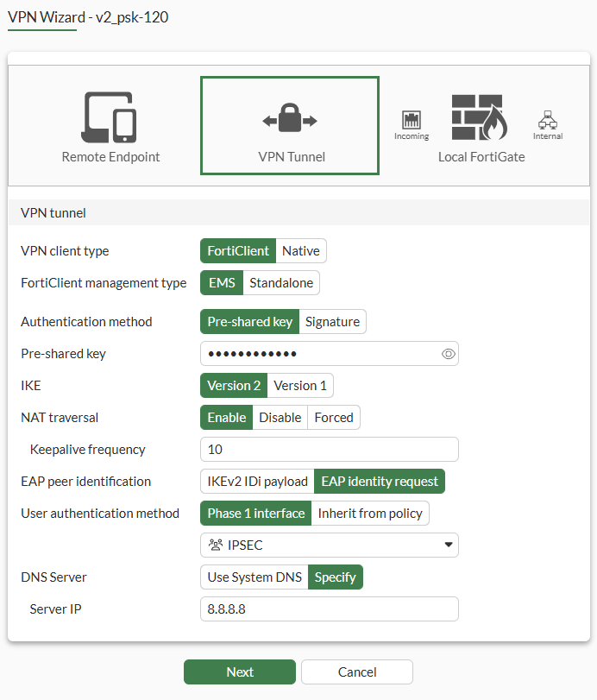Click the Cancel button
The height and width of the screenshot is (700, 597).
[357, 672]
